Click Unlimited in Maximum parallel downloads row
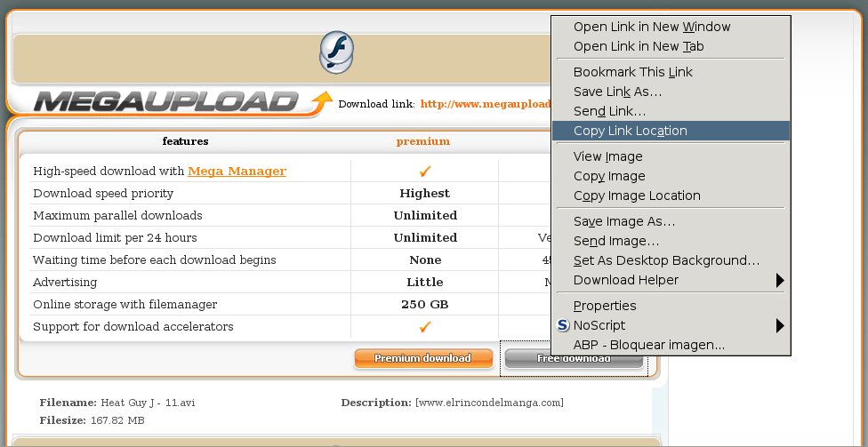The image size is (868, 447). coord(425,216)
